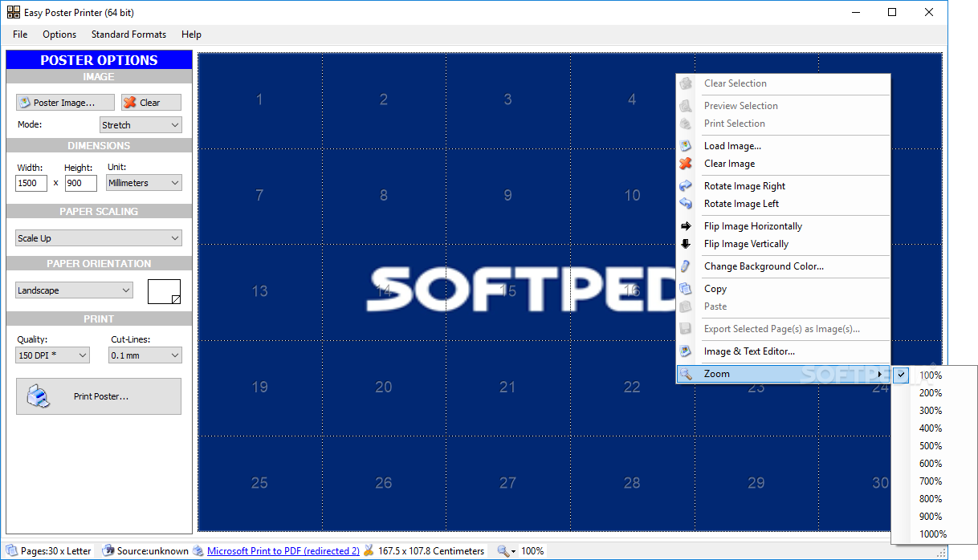Click the Easy Poster Printer title bar icon

click(x=13, y=12)
